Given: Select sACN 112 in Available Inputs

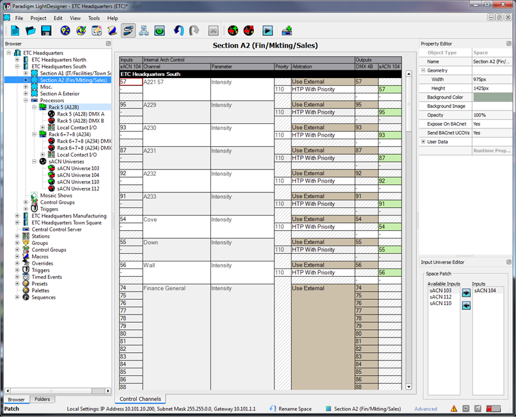Looking at the screenshot, I should [x=441, y=297].
